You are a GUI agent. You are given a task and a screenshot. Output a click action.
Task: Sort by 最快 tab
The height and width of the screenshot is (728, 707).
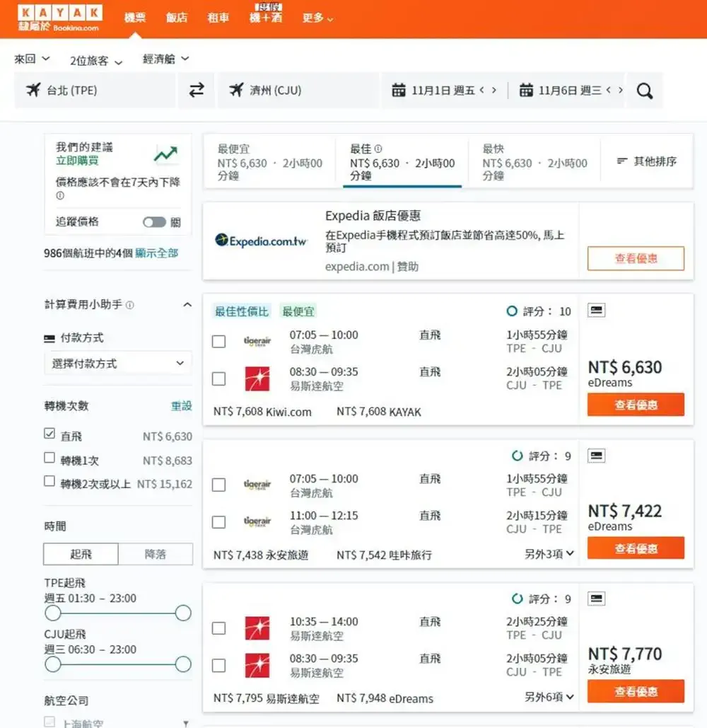[x=534, y=161]
